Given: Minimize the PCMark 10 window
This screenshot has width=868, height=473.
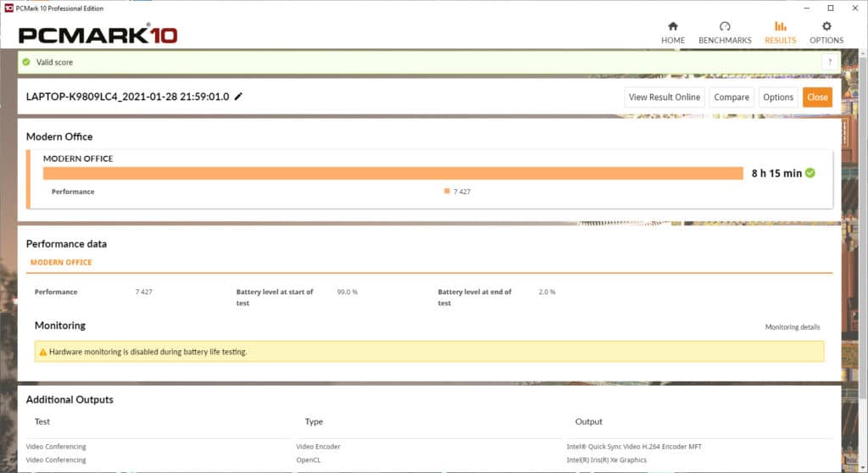Looking at the screenshot, I should coord(807,8).
